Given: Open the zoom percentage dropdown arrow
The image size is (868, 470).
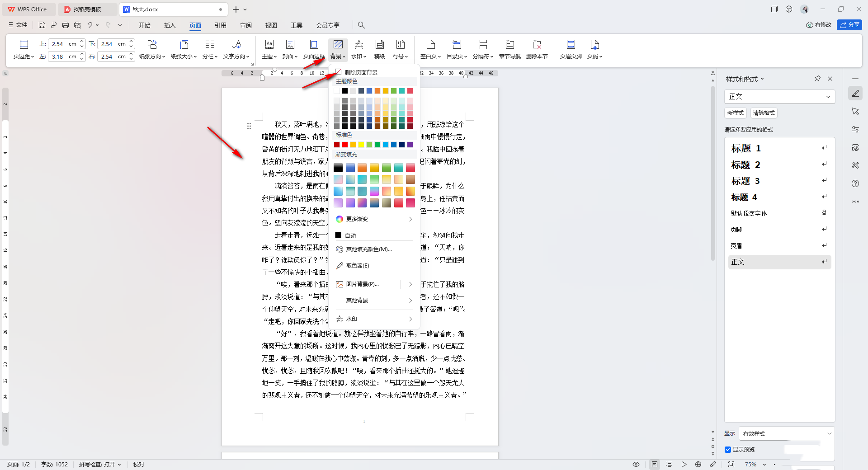Looking at the screenshot, I should click(764, 464).
